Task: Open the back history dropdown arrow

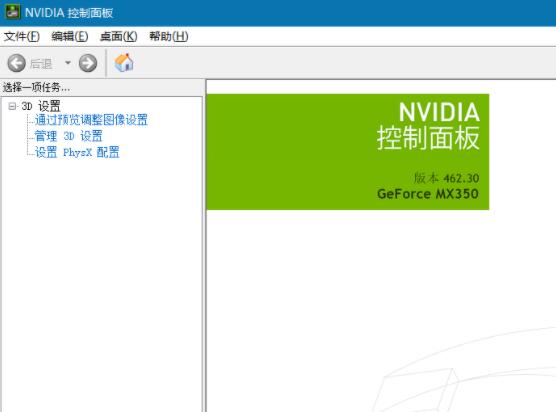Action: (x=68, y=63)
